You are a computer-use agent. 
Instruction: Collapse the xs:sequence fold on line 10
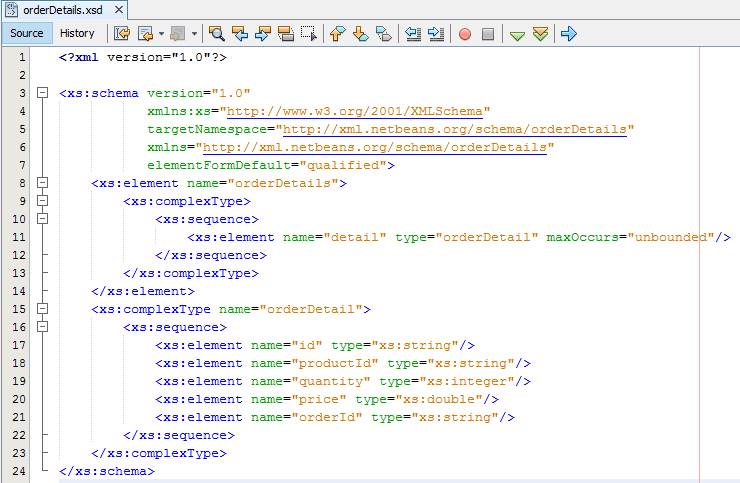(x=42, y=219)
